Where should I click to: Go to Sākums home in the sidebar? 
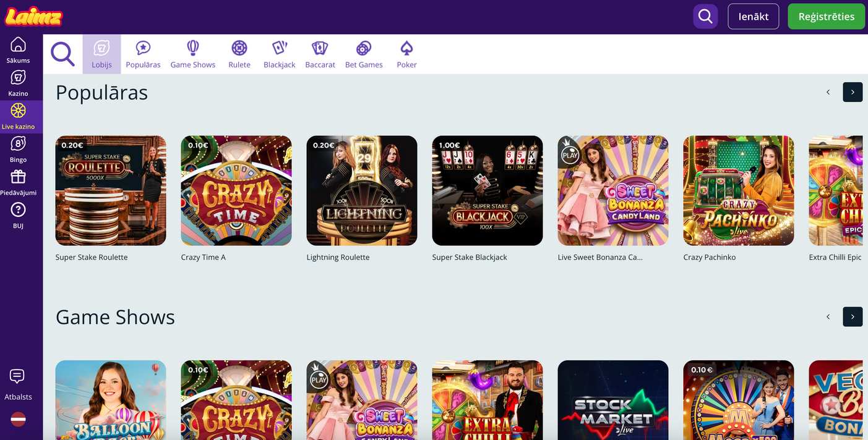click(19, 51)
